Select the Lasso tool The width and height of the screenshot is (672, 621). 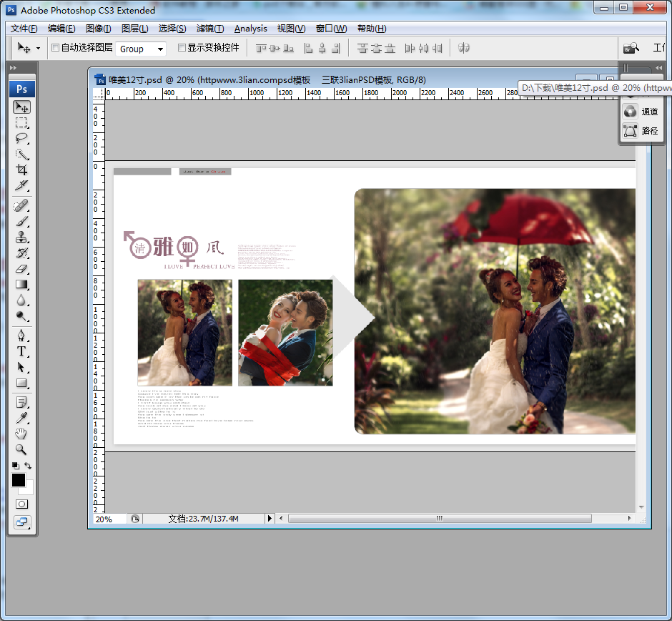pos(21,138)
